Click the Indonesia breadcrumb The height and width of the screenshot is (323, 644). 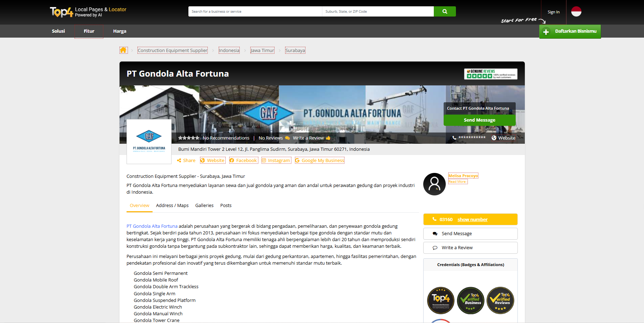(229, 50)
